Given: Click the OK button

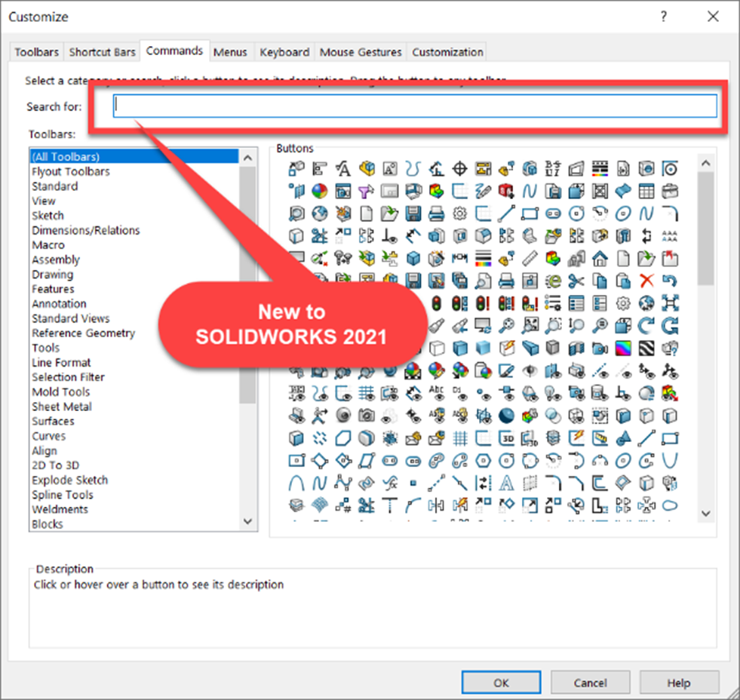Looking at the screenshot, I should (x=501, y=683).
